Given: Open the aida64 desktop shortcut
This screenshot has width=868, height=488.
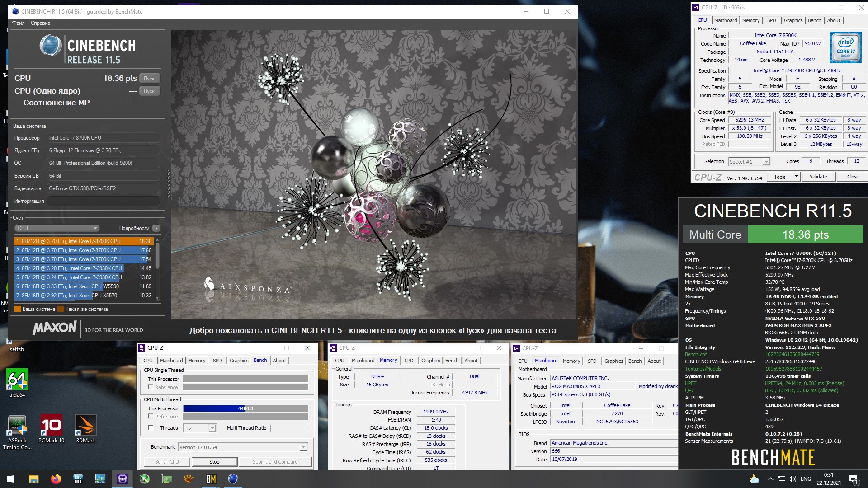Looking at the screenshot, I should coord(17,382).
